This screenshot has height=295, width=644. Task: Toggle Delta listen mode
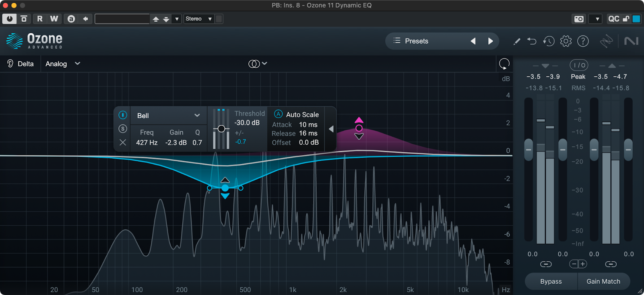click(21, 64)
